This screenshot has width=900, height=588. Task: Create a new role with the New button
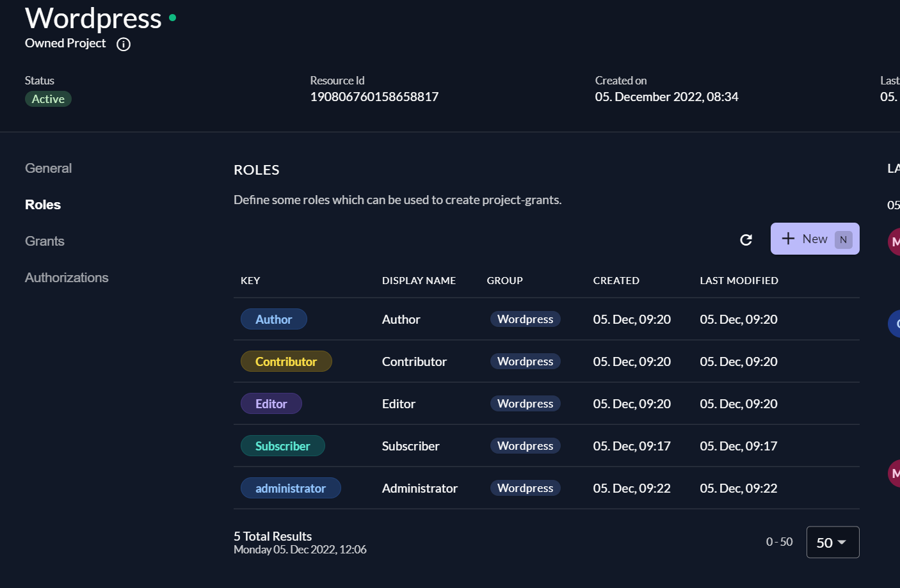[x=815, y=239]
